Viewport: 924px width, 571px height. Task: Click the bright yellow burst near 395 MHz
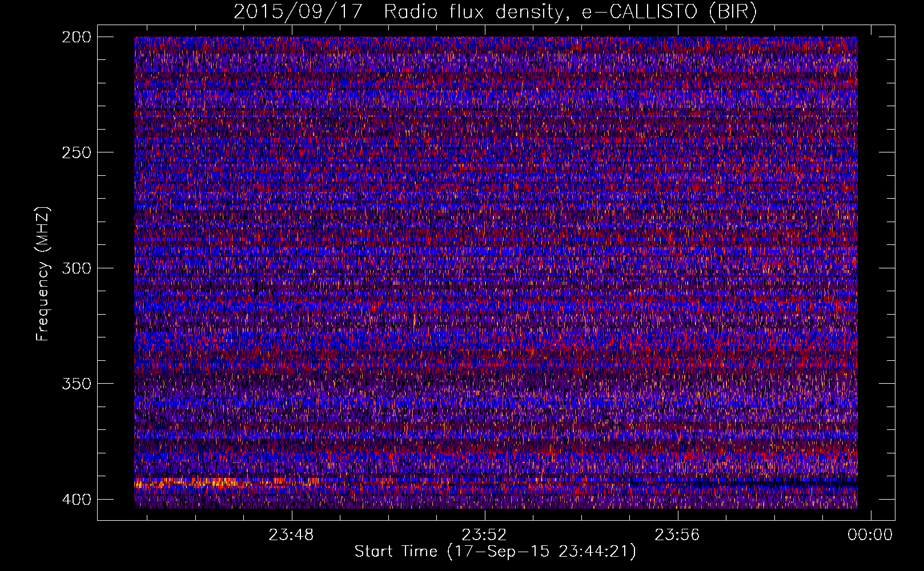tap(194, 484)
